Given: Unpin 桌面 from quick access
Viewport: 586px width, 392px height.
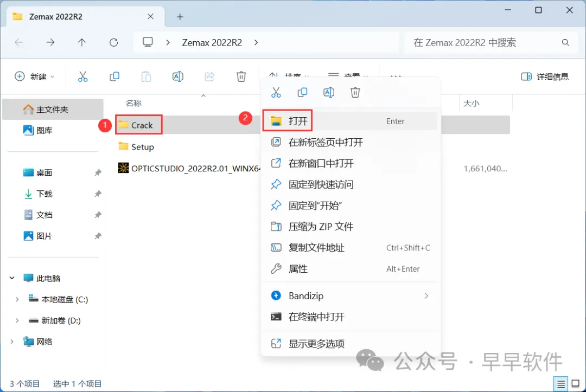Looking at the screenshot, I should click(98, 172).
